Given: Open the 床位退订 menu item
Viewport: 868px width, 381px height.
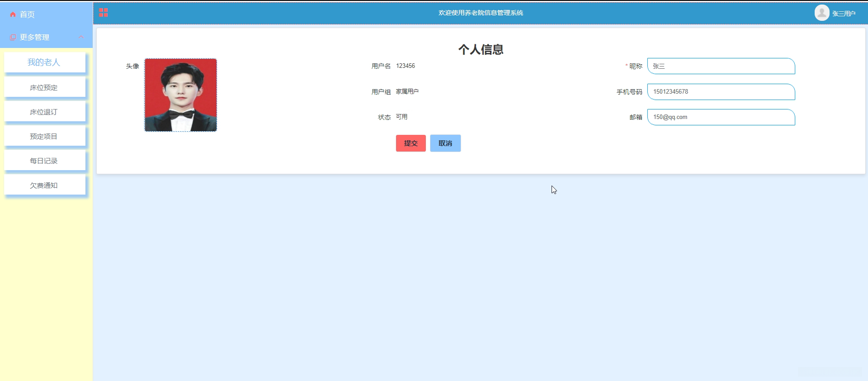Looking at the screenshot, I should point(45,112).
